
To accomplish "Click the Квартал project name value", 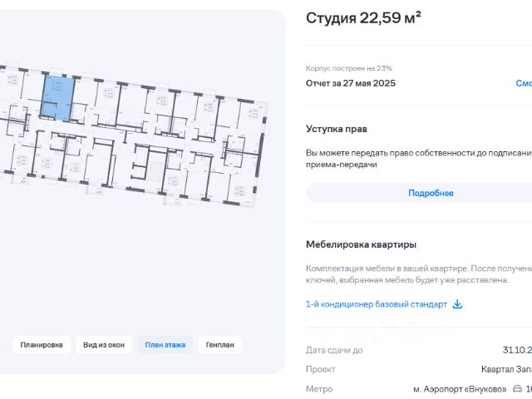I will [x=506, y=369].
